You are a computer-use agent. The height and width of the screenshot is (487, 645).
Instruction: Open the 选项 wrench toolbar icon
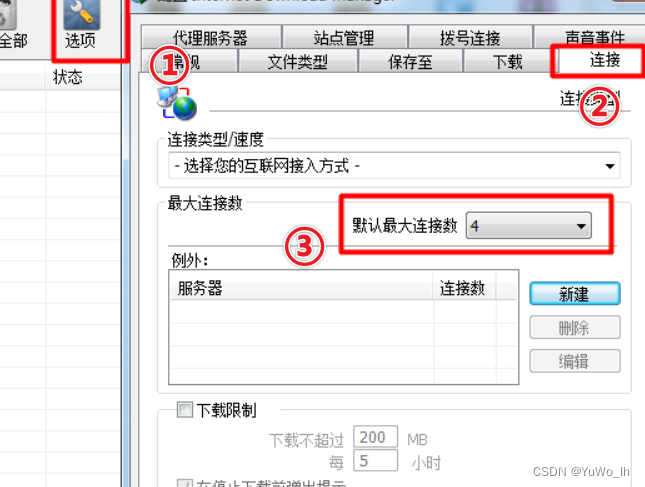click(x=81, y=14)
